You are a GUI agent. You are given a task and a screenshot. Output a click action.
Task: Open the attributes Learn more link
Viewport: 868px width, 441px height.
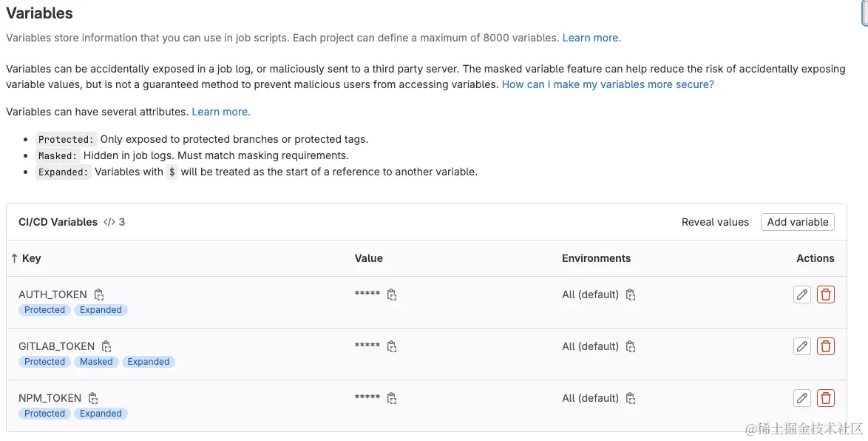(x=220, y=112)
